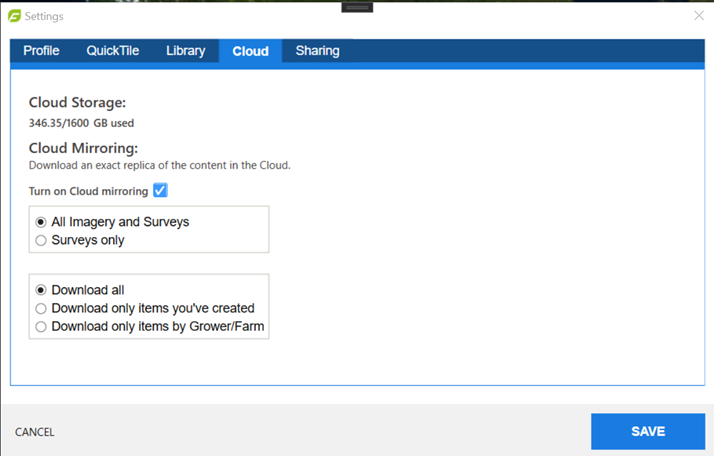Select Download only items by Grower/Farm
Viewport: 714px width, 456px height.
pyautogui.click(x=41, y=326)
